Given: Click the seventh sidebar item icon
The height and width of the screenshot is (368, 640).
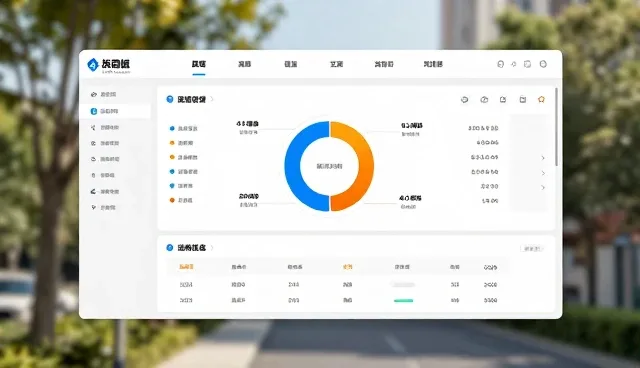Looking at the screenshot, I should point(93,191).
